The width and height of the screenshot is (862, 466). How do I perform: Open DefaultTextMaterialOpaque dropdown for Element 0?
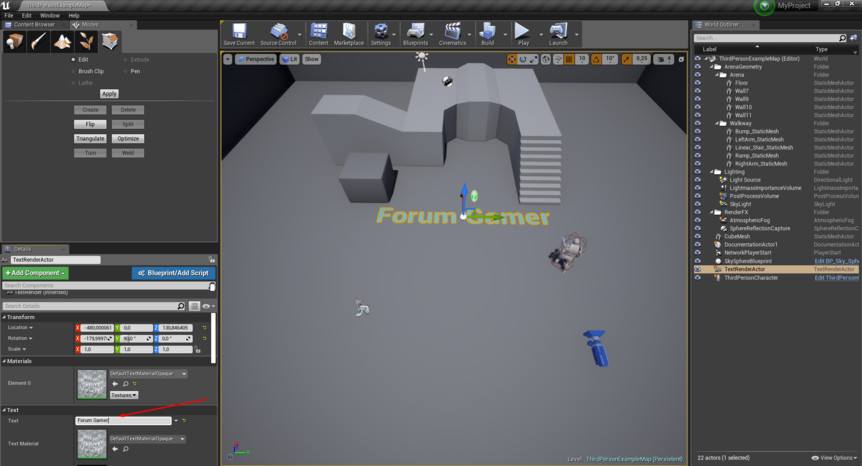click(148, 374)
